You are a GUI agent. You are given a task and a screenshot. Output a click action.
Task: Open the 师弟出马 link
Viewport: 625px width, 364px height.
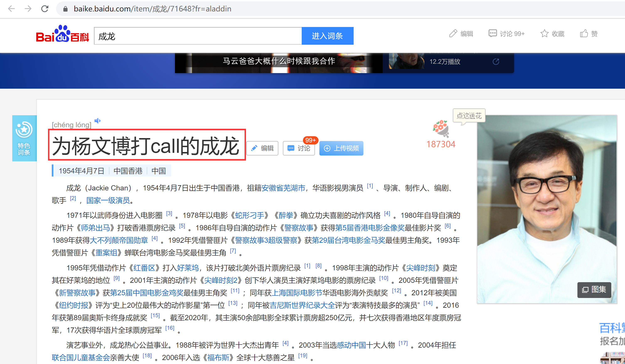[x=96, y=228]
